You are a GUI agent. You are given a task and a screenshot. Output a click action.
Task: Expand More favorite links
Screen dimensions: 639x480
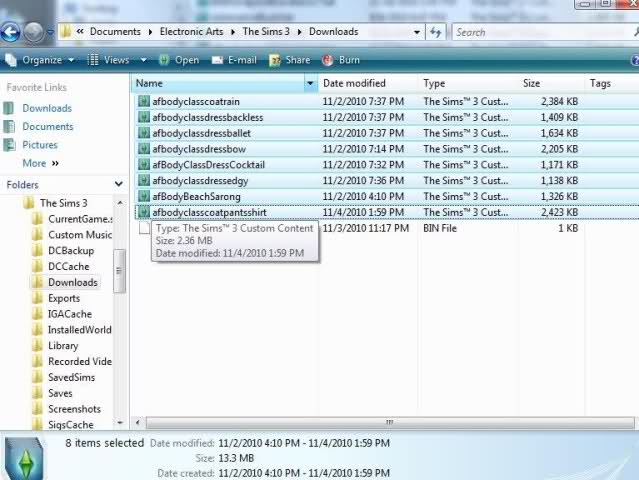click(x=40, y=163)
